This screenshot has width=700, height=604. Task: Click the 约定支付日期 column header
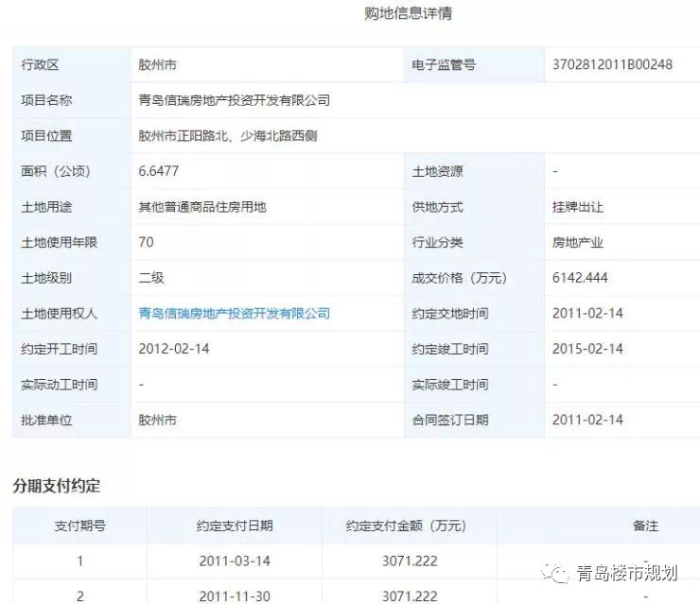click(x=235, y=526)
